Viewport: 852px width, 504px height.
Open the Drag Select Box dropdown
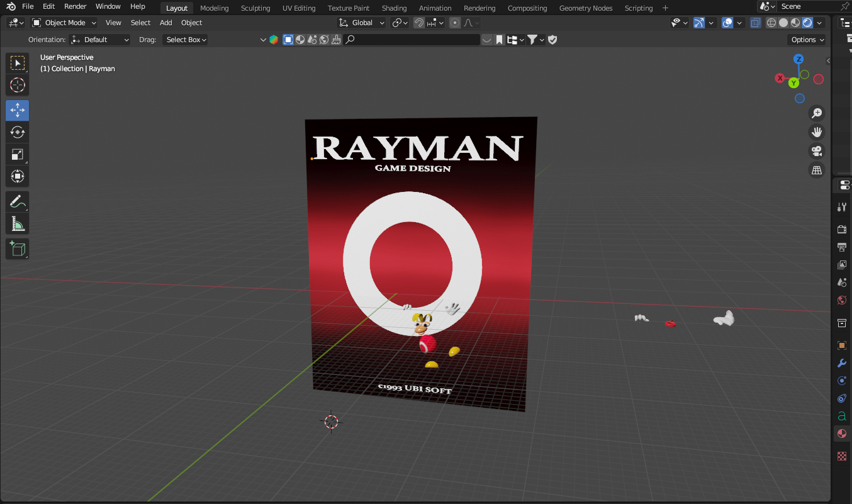[x=186, y=40]
